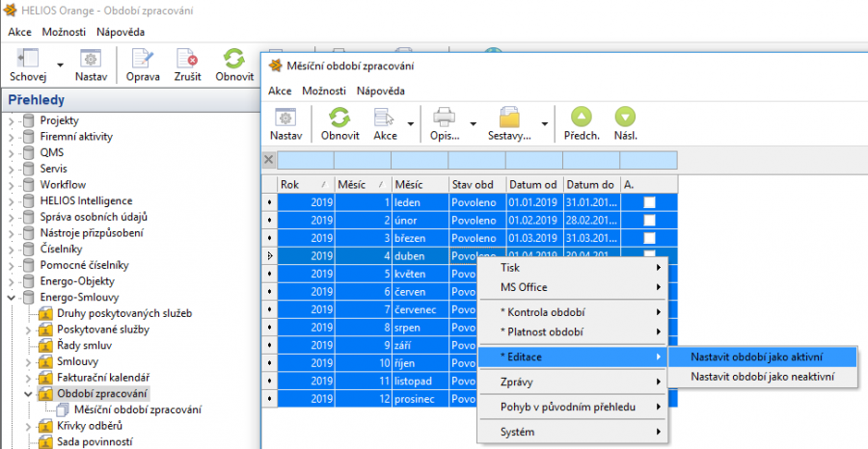868x449 pixels.
Task: Click the Workflow database icon
Action: pyautogui.click(x=29, y=185)
